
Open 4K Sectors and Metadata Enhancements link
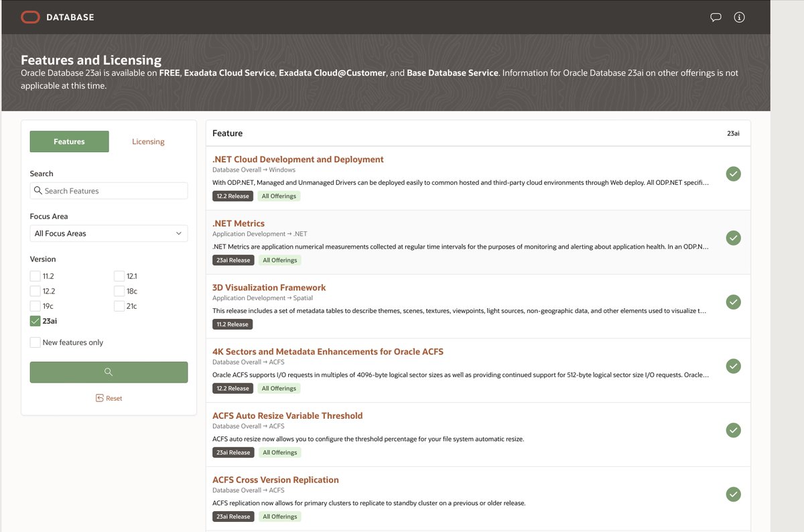pos(328,352)
